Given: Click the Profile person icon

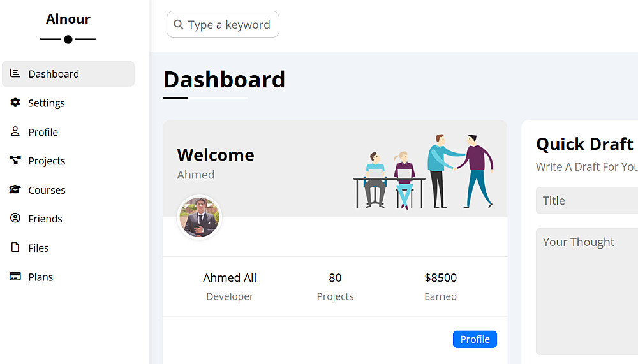Looking at the screenshot, I should (15, 132).
